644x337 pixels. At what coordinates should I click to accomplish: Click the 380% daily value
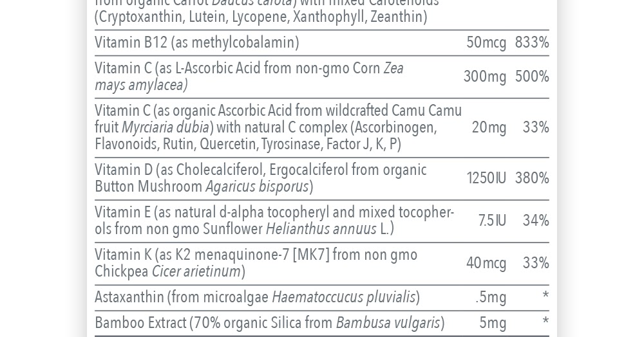pos(532,178)
